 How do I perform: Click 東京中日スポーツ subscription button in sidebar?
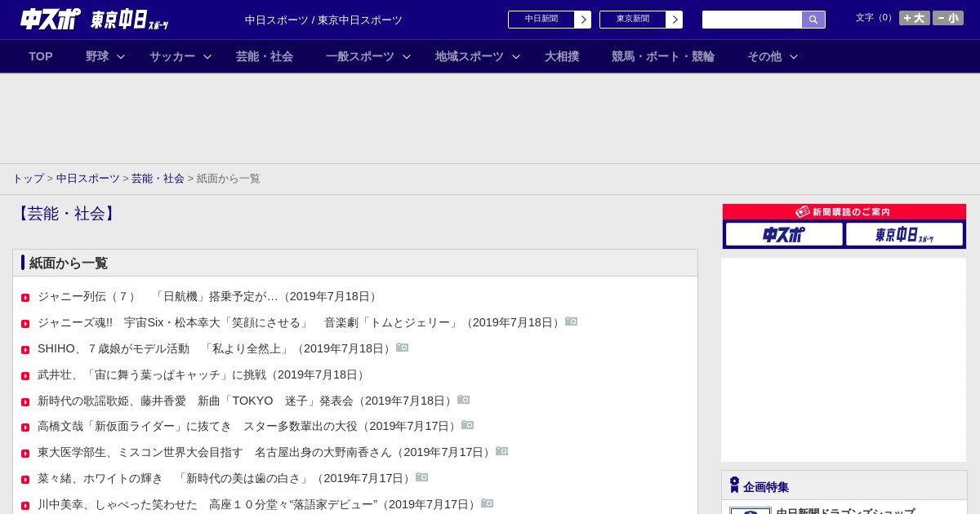905,235
